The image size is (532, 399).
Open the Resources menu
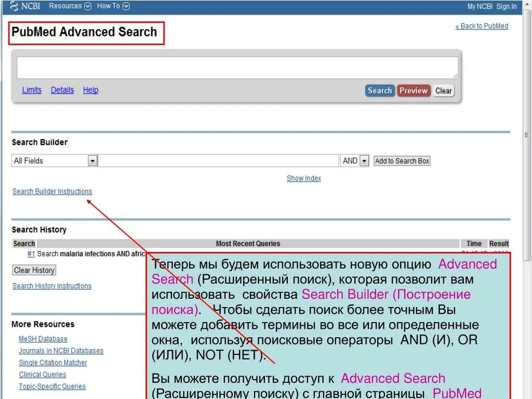pyautogui.click(x=65, y=6)
